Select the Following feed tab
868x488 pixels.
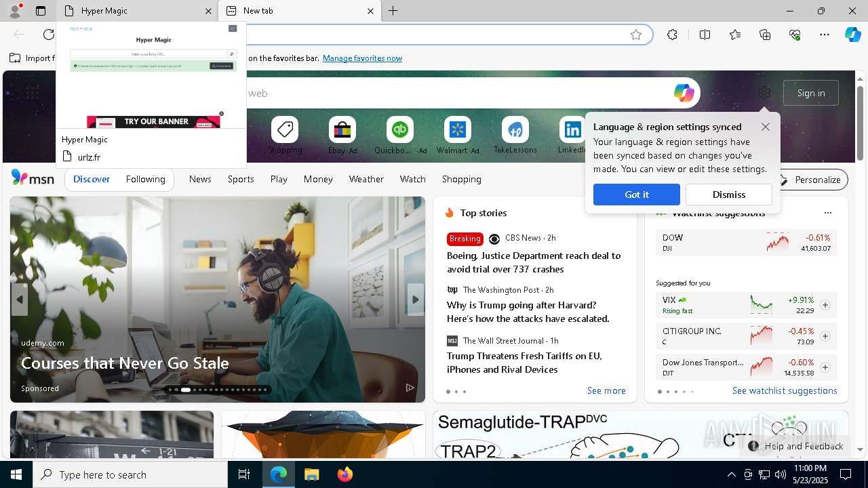click(145, 179)
